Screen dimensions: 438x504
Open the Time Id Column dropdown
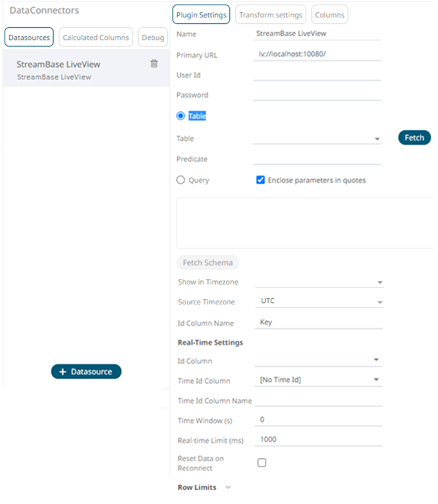point(318,380)
